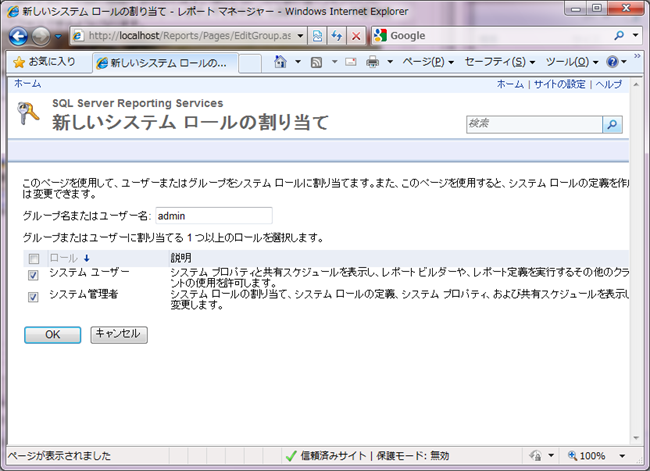Screen dimensions: 650x471
Task: Click the Google search box
Action: [492, 36]
